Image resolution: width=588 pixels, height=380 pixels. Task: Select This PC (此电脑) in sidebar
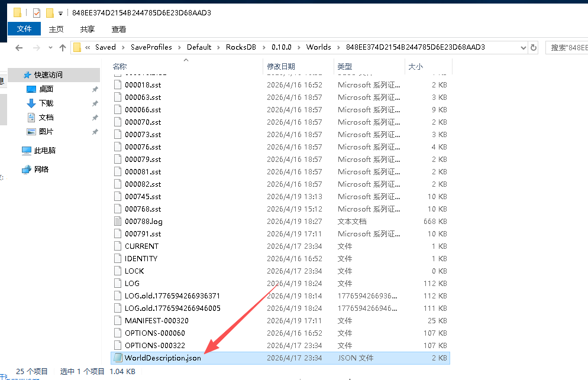pos(45,151)
